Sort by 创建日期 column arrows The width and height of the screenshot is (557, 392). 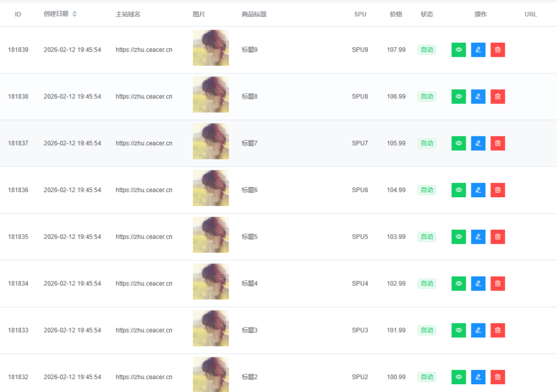(75, 14)
